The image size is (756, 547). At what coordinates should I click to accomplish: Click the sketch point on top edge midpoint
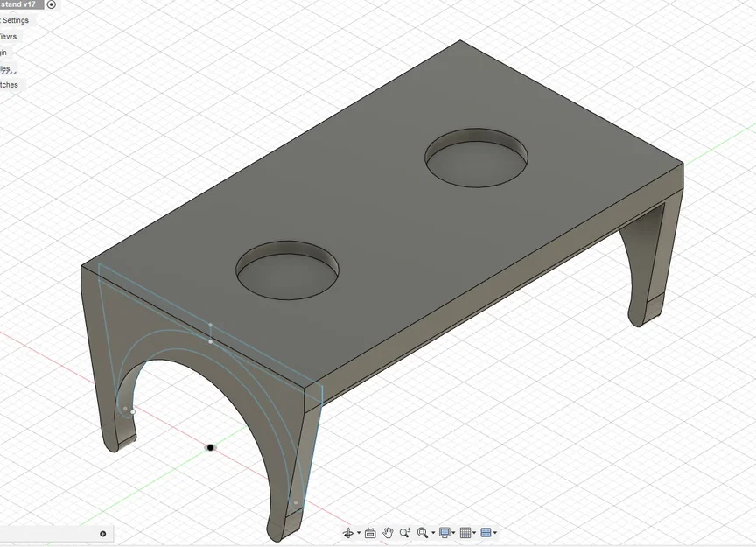[x=210, y=325]
